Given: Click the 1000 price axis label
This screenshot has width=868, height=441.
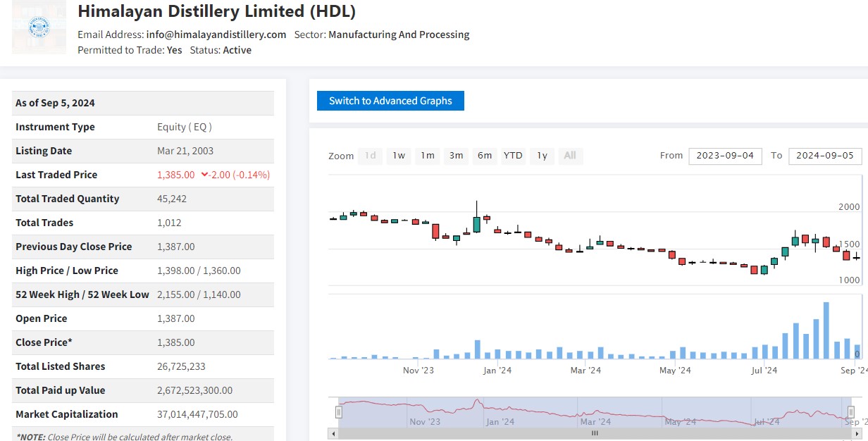Looking at the screenshot, I should click(x=849, y=280).
